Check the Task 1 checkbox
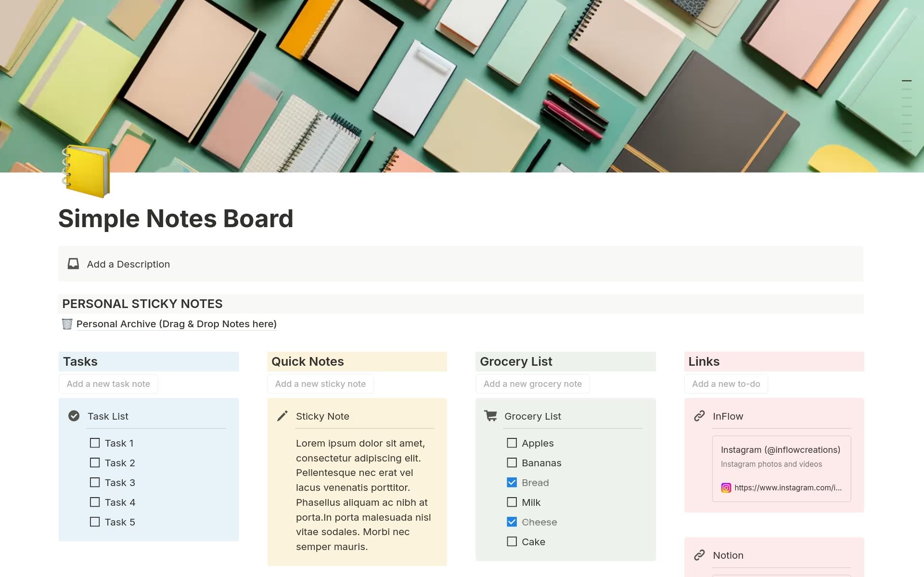 tap(95, 443)
